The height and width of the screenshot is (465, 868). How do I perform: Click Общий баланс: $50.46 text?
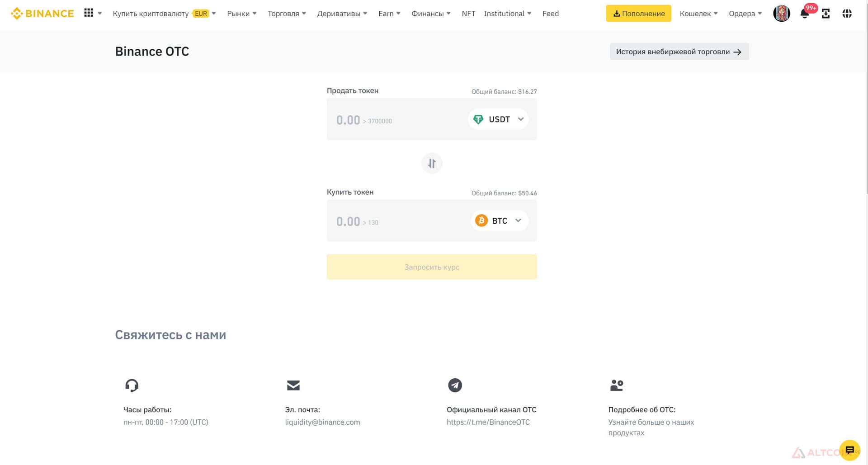[504, 193]
